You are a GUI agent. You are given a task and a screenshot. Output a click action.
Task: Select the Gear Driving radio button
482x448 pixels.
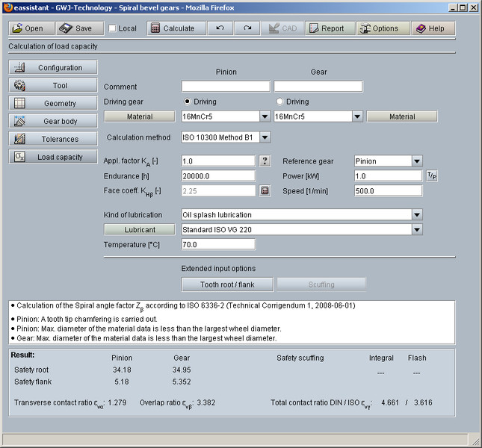[280, 102]
